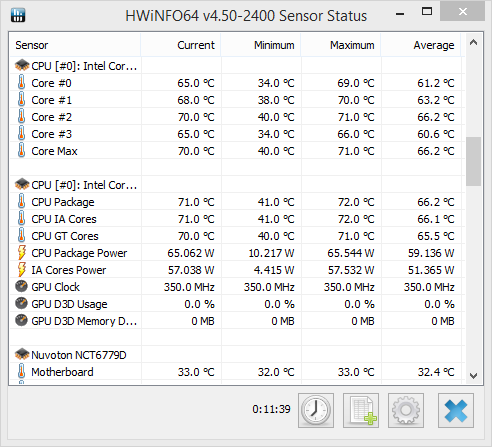This screenshot has height=447, width=492.
Task: Click the Nuvoton NCT6779D chip icon
Action: coord(22,354)
